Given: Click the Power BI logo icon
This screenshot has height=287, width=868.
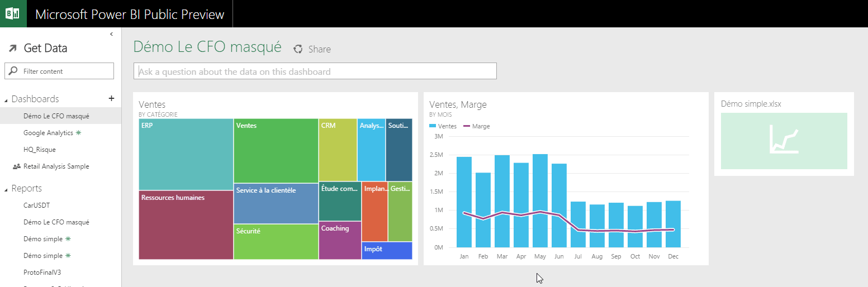Looking at the screenshot, I should pos(13,14).
